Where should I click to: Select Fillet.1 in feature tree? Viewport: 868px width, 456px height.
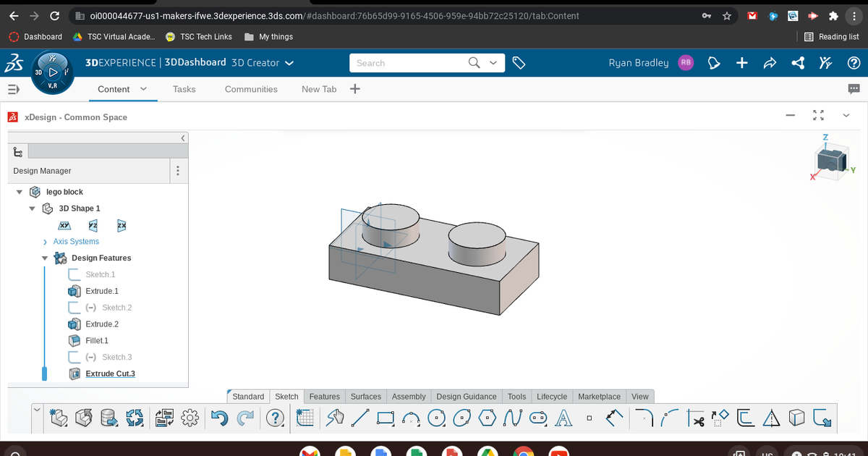(x=97, y=340)
